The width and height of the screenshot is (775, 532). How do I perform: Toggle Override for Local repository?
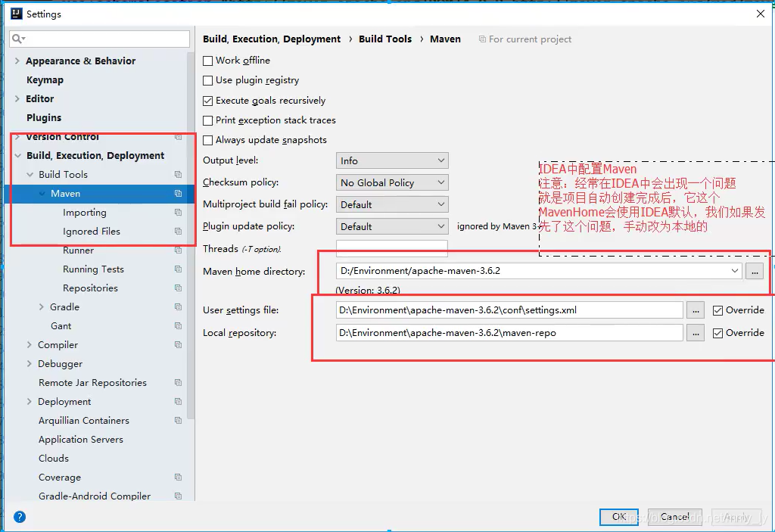[717, 333]
